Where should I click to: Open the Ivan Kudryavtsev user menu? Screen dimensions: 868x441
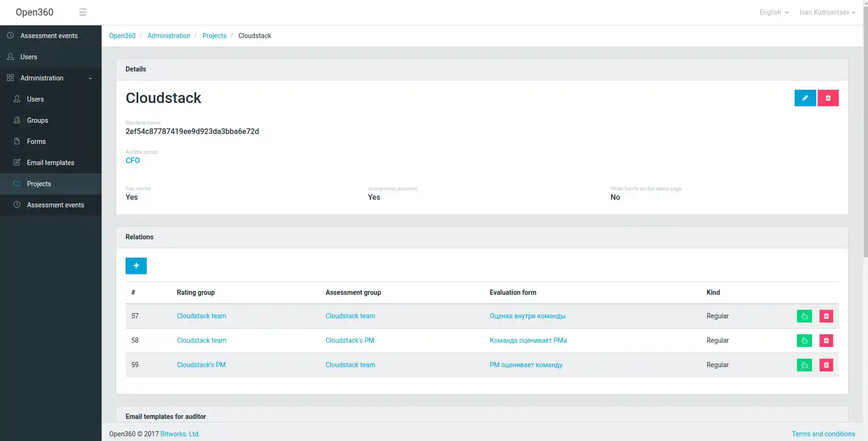(x=827, y=12)
